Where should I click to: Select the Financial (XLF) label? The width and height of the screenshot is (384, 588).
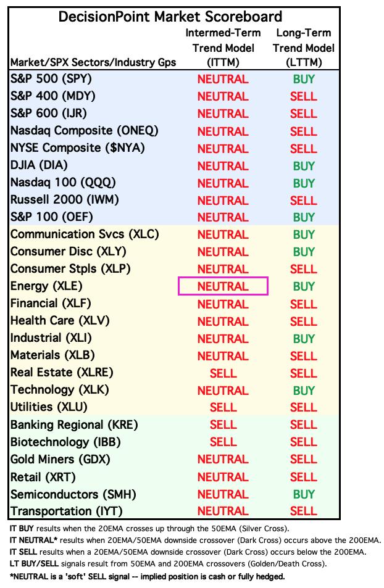point(51,304)
